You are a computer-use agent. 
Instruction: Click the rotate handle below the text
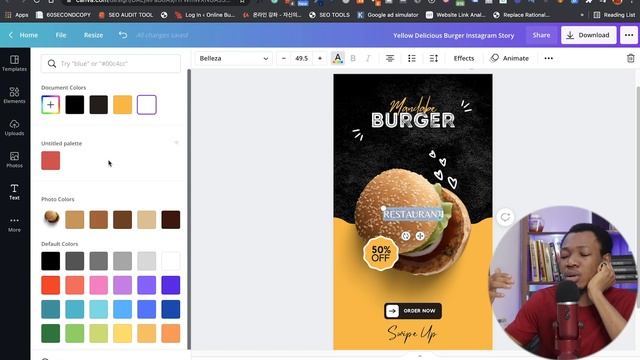click(x=405, y=236)
